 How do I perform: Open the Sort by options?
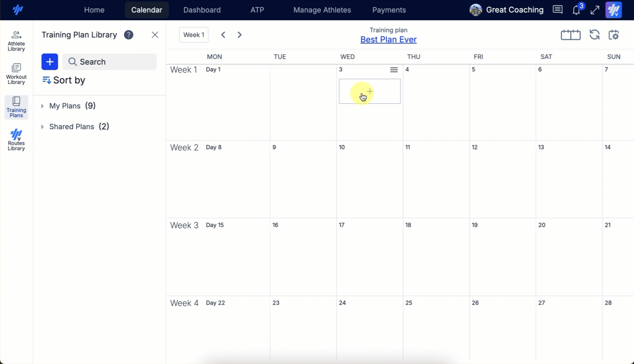64,80
